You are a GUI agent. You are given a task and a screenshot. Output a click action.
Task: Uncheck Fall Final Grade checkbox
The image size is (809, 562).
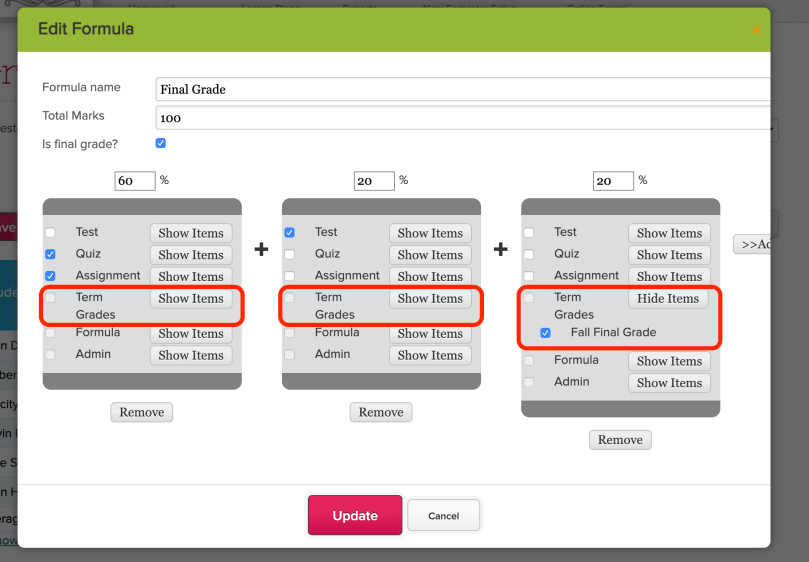pyautogui.click(x=545, y=333)
